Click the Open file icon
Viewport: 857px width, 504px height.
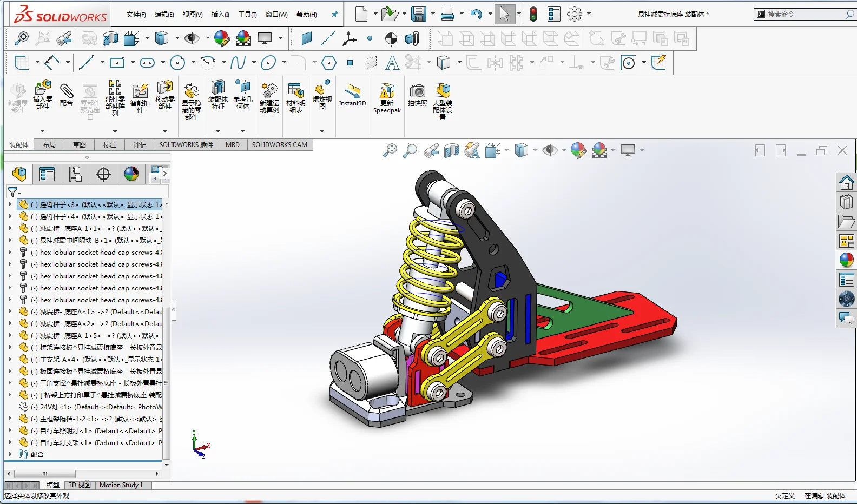pos(390,14)
